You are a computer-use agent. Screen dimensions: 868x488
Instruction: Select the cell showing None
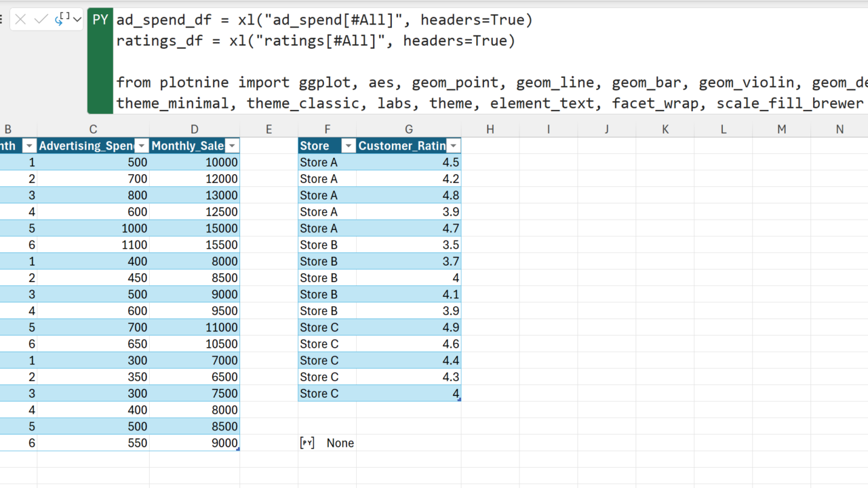pos(340,443)
